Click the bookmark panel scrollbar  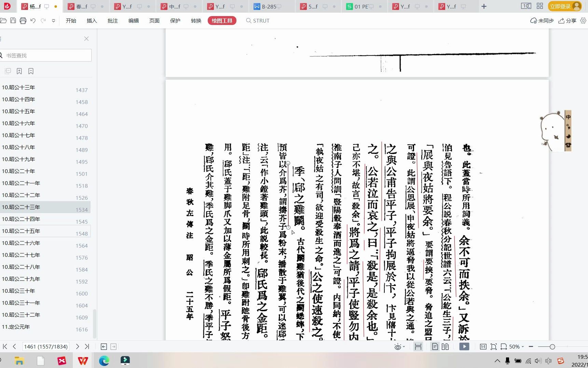[x=95, y=324]
